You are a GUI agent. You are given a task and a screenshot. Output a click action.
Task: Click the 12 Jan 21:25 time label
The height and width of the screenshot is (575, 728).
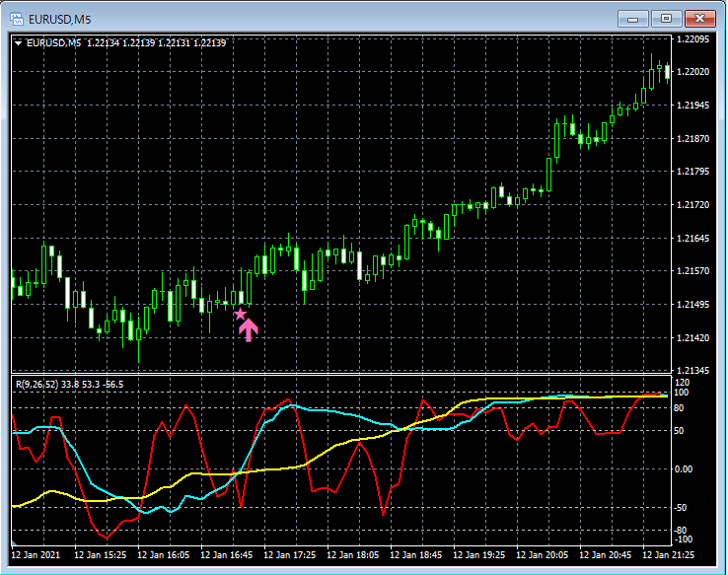[667, 556]
